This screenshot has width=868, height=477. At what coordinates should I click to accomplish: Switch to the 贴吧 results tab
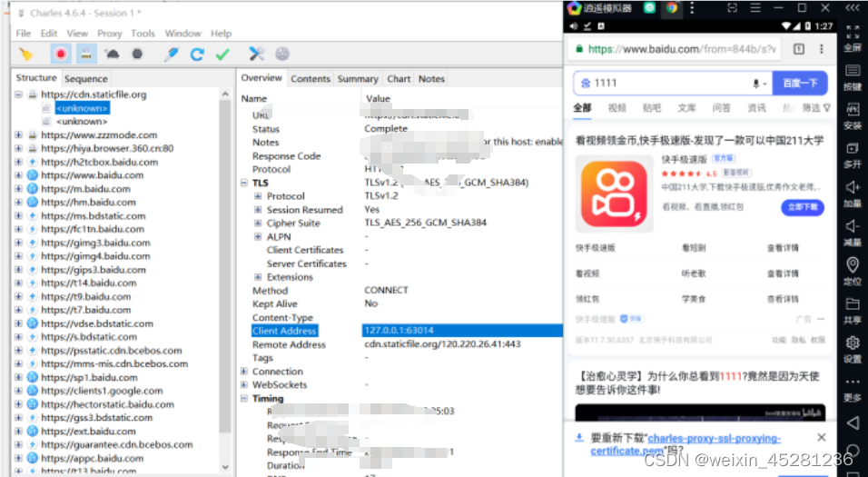652,107
